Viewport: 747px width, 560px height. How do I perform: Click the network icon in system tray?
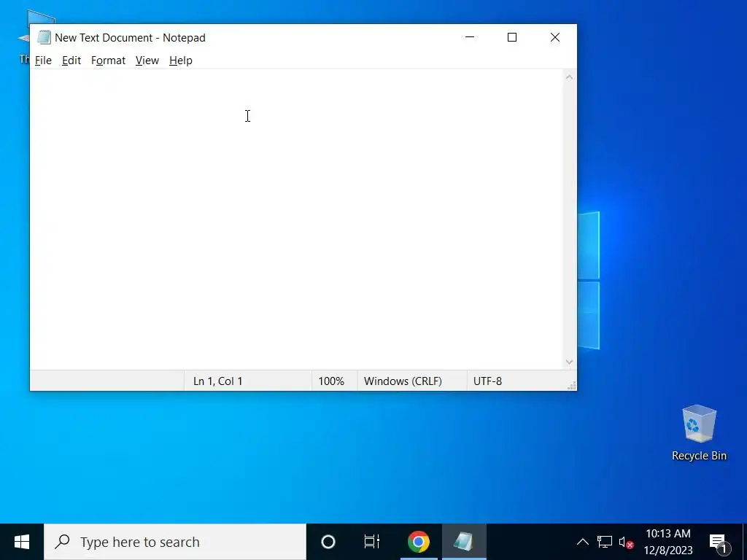(605, 542)
